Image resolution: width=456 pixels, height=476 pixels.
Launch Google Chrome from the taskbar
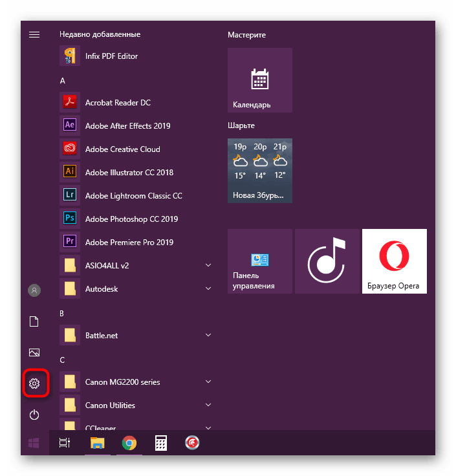pyautogui.click(x=129, y=443)
